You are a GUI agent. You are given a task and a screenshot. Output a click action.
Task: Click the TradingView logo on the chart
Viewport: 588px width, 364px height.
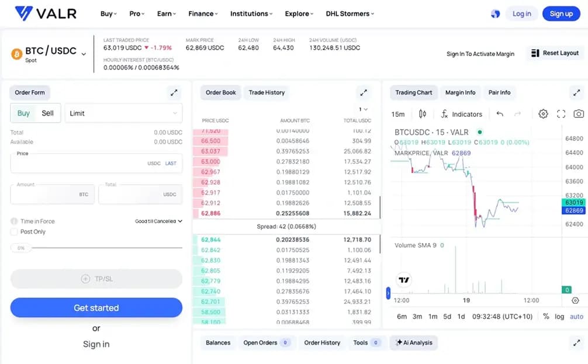coord(404,280)
